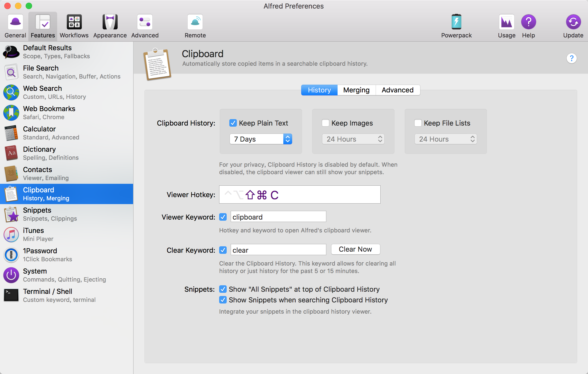This screenshot has width=588, height=374.
Task: Click the round question mark help button
Action: point(571,58)
